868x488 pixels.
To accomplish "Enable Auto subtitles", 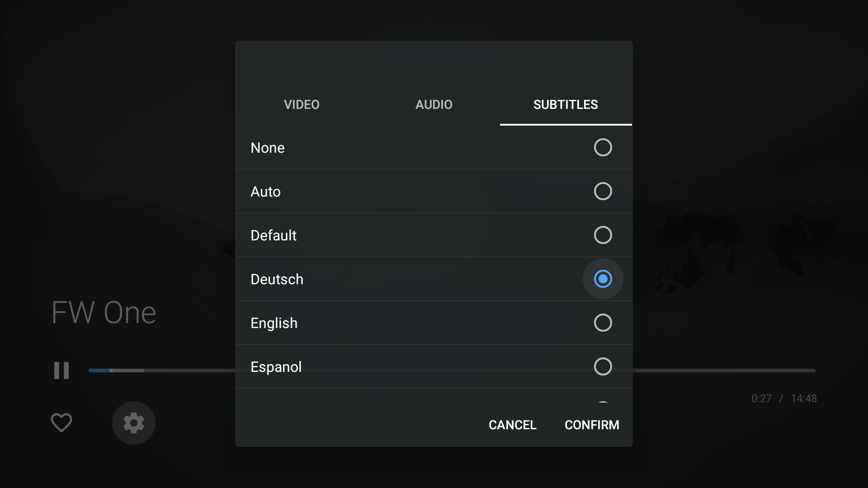I will pos(603,191).
